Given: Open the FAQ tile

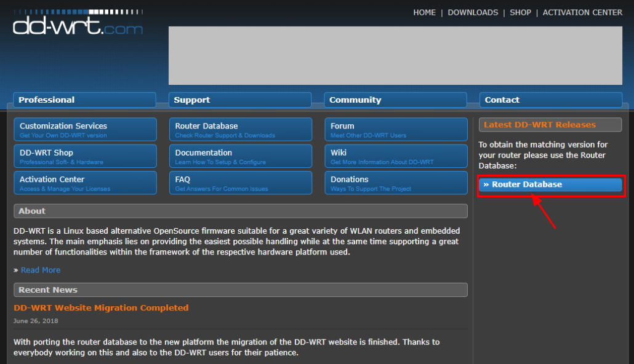Looking at the screenshot, I should (241, 183).
